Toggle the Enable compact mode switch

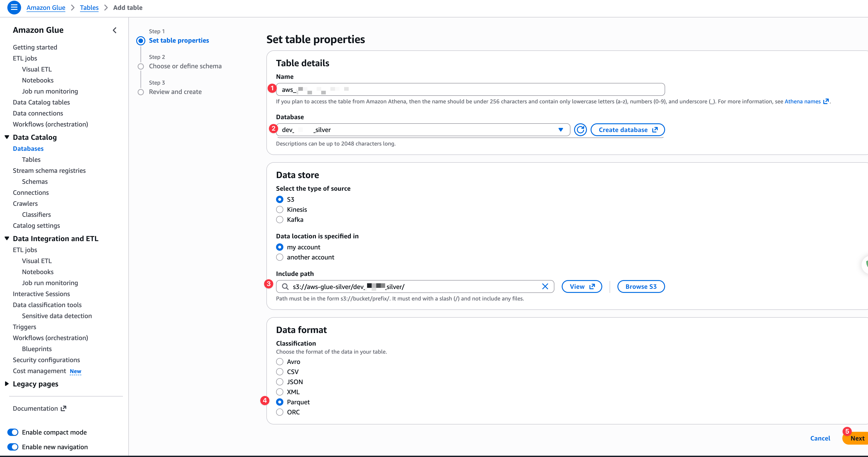(x=13, y=432)
